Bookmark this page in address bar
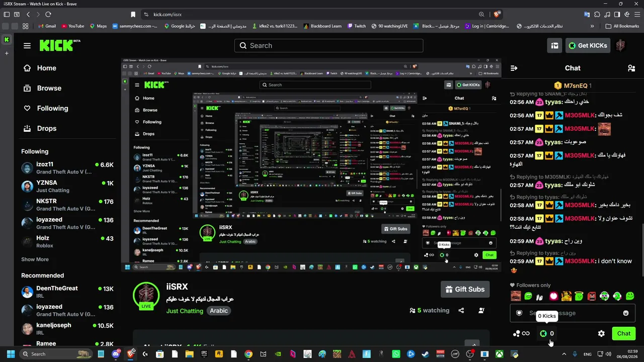Image resolution: width=644 pixels, height=362 pixels. (x=133, y=15)
